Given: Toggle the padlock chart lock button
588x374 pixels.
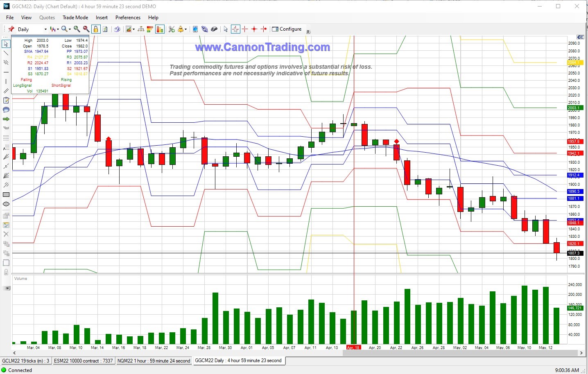Looking at the screenshot, I should pyautogui.click(x=95, y=29).
